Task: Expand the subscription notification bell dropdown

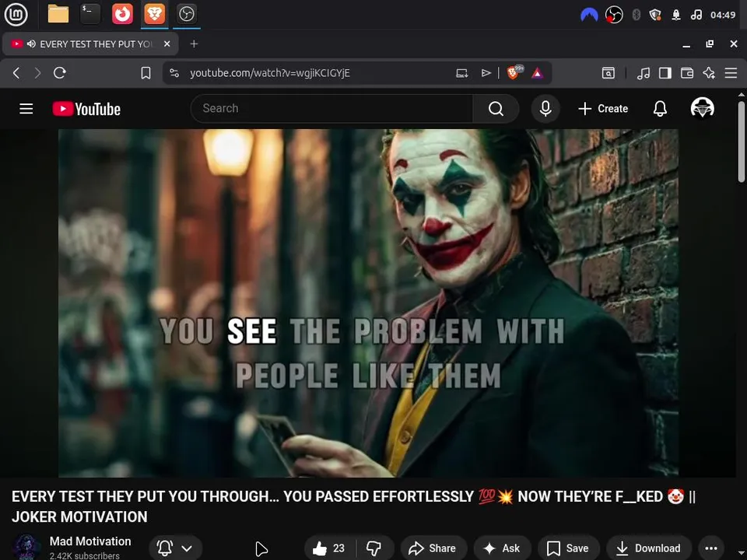Action: pyautogui.click(x=176, y=548)
